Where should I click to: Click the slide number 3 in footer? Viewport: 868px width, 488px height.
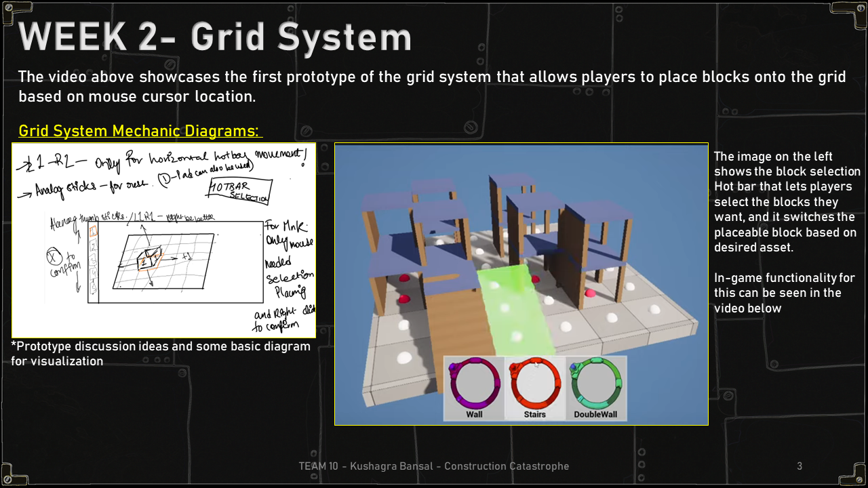tap(800, 466)
